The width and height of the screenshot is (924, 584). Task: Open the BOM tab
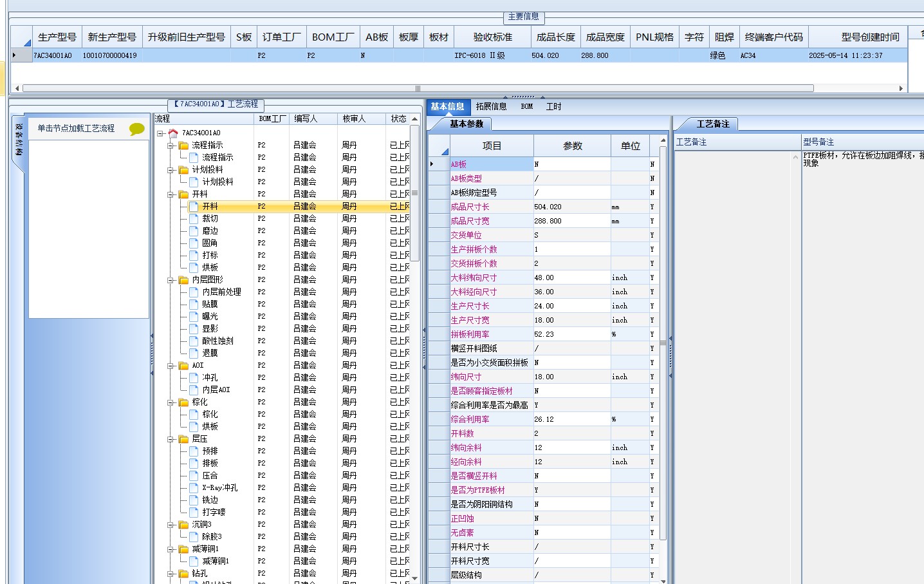tap(527, 107)
